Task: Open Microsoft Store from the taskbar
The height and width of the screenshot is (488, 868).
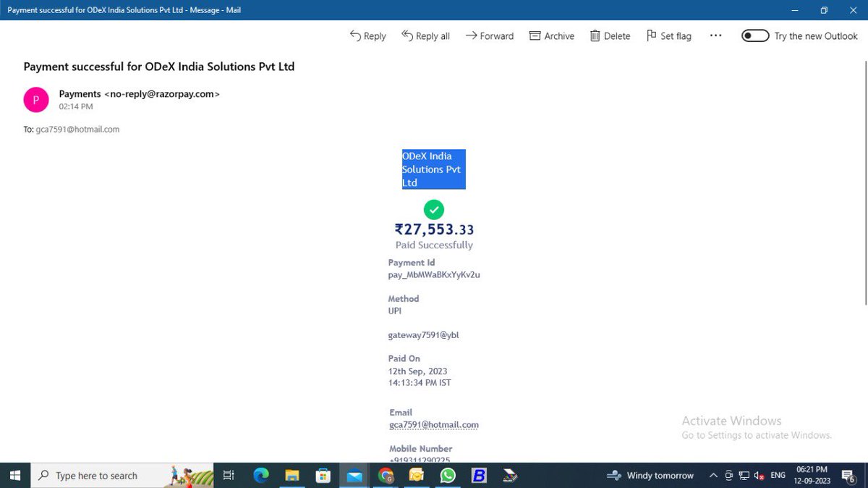Action: 323,476
